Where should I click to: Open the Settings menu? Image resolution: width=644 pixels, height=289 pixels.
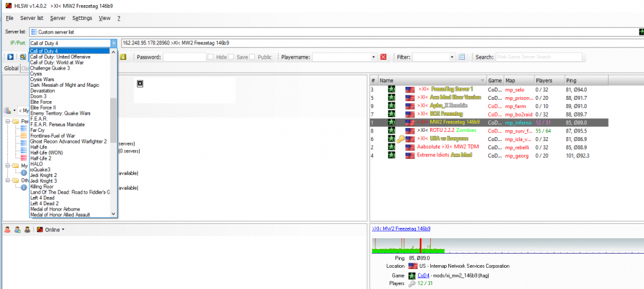[82, 18]
